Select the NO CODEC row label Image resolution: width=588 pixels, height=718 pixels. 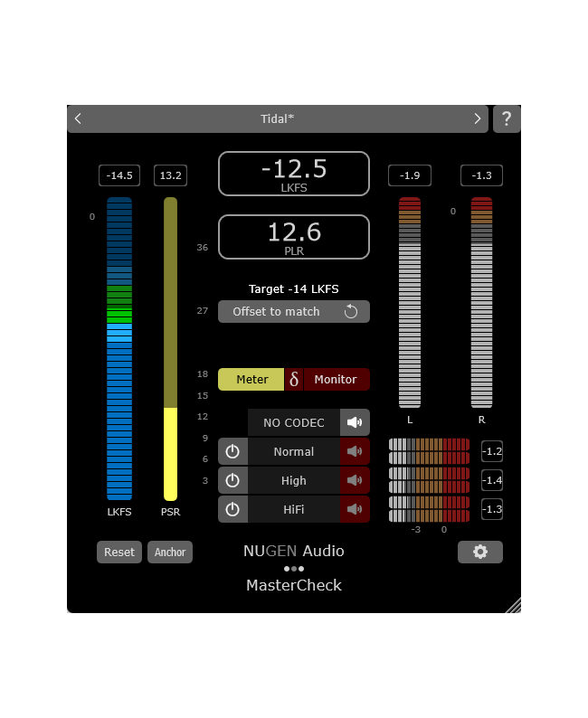coord(294,422)
